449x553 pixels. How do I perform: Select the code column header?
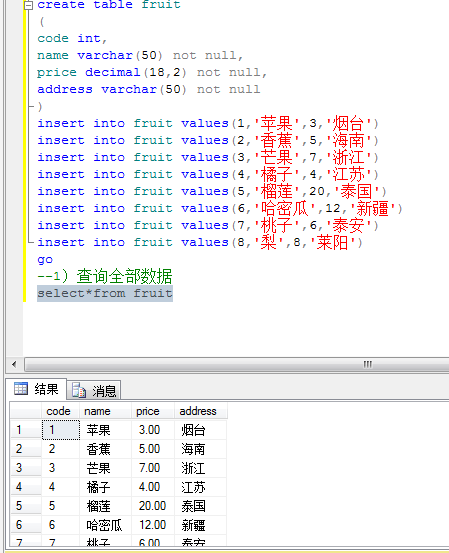(60, 411)
